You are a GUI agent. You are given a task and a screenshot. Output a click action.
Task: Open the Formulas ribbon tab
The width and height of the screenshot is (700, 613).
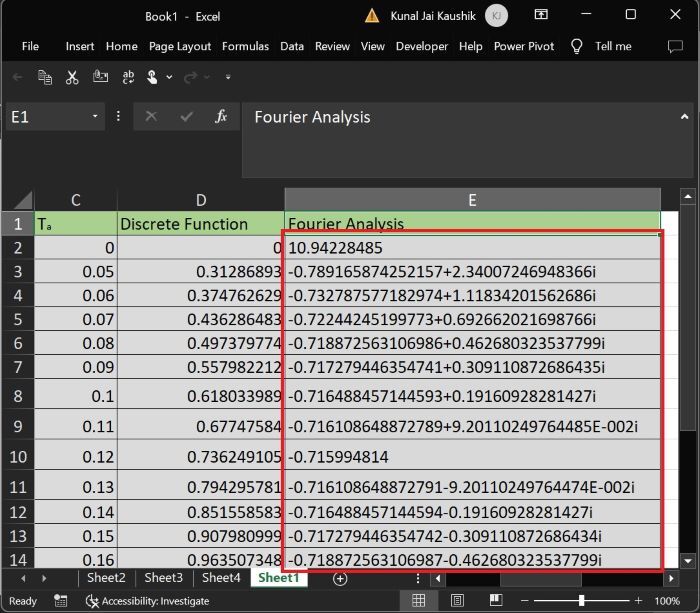click(x=245, y=46)
